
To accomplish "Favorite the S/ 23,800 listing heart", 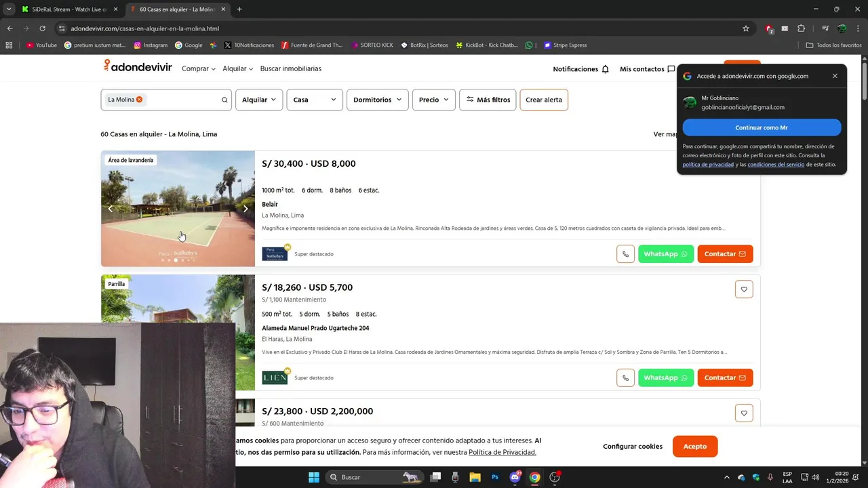I will pos(744,413).
